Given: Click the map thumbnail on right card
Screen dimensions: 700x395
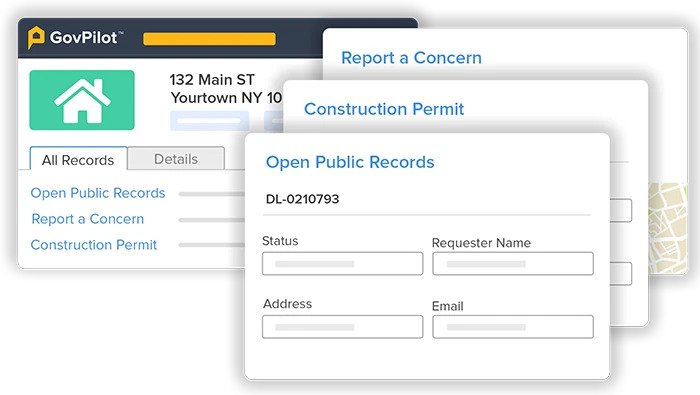Looking at the screenshot, I should point(667,228).
